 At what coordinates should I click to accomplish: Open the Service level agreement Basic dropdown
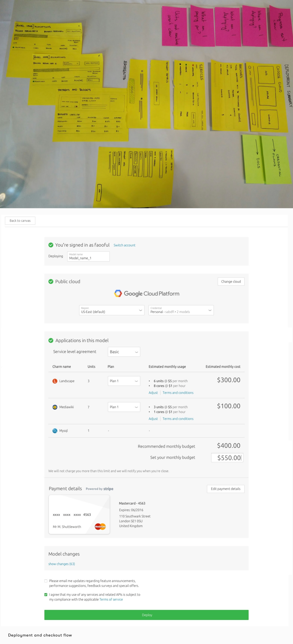click(x=124, y=352)
